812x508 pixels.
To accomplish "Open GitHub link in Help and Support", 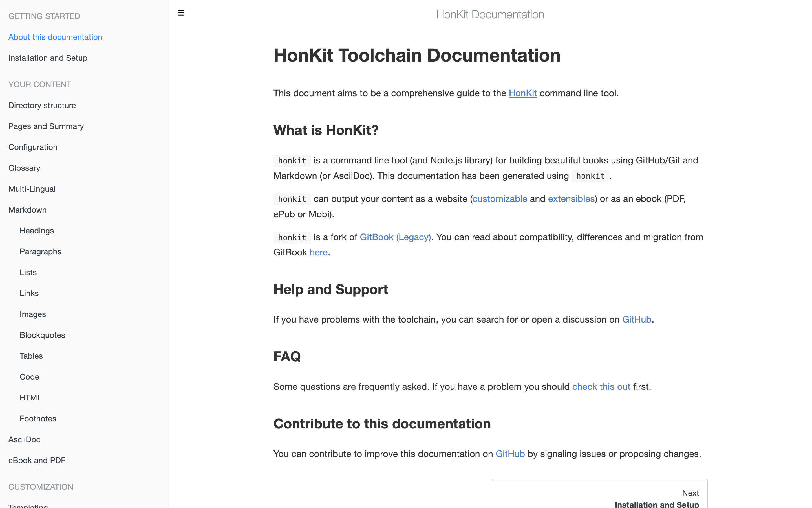I will pyautogui.click(x=637, y=319).
